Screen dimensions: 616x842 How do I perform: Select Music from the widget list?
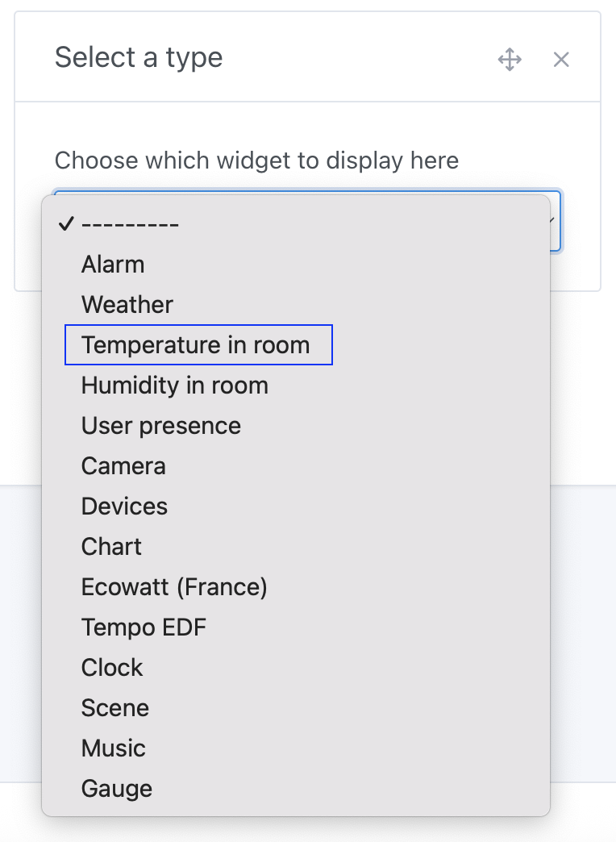pyautogui.click(x=113, y=748)
